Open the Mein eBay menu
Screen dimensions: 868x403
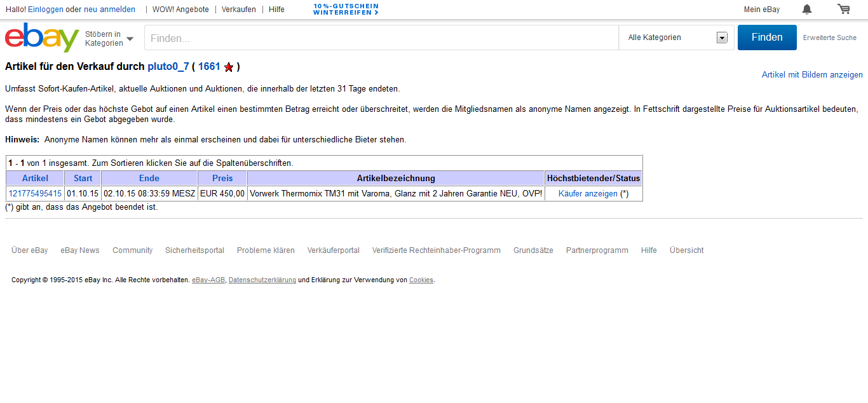(762, 10)
